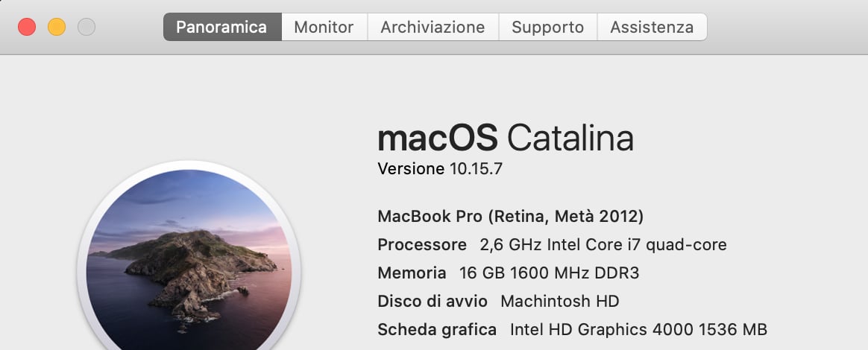868x350 pixels.
Task: Click the 16 GB 1600 MHz DDR3 value
Action: (x=549, y=273)
